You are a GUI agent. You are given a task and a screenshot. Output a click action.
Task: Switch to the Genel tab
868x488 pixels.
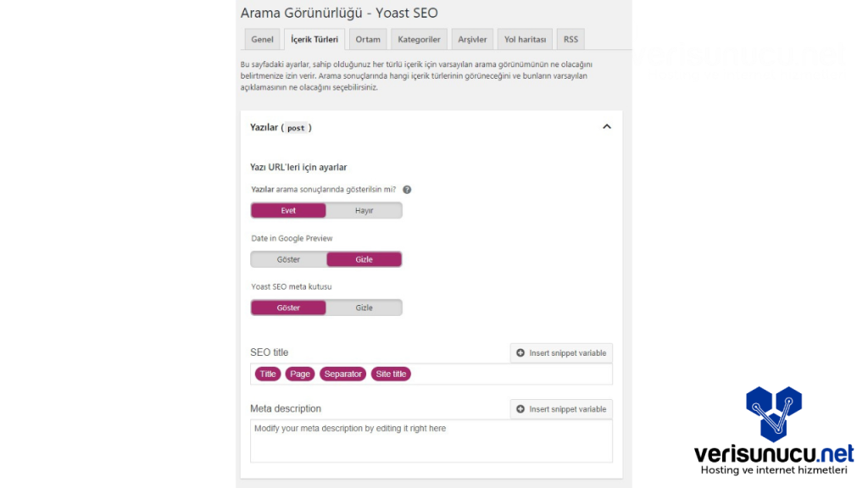[x=262, y=40]
